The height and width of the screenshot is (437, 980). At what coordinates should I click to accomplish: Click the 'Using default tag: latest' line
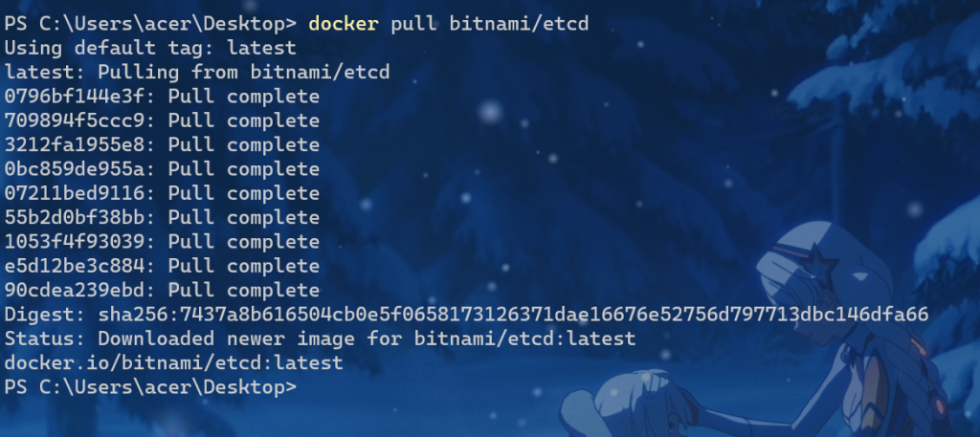click(150, 48)
